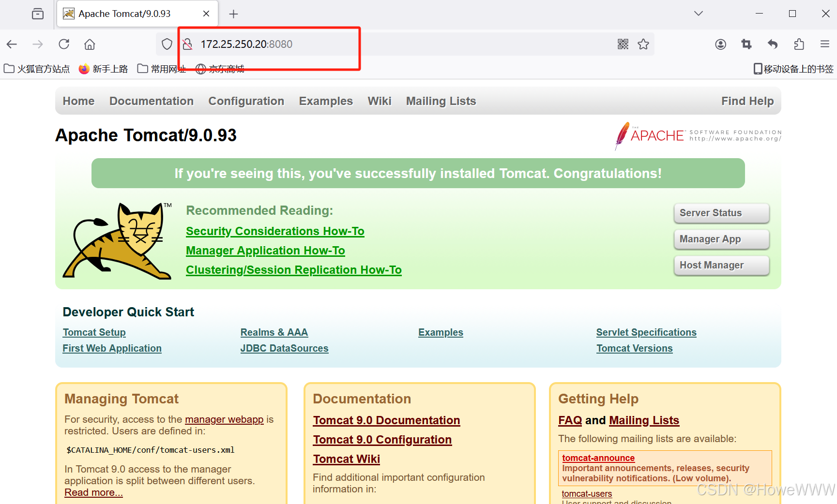Open the Examples quick start link

click(x=441, y=332)
